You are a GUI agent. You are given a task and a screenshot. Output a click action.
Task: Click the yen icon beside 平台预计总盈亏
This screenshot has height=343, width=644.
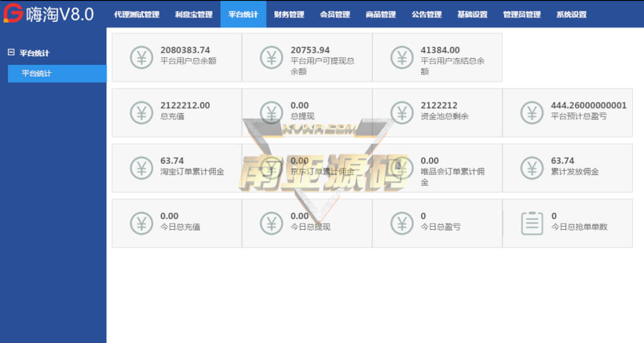[x=532, y=113]
